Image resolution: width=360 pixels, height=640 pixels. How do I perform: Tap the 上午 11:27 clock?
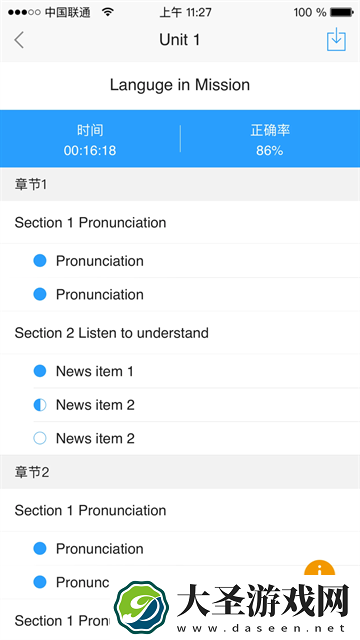[x=186, y=12]
